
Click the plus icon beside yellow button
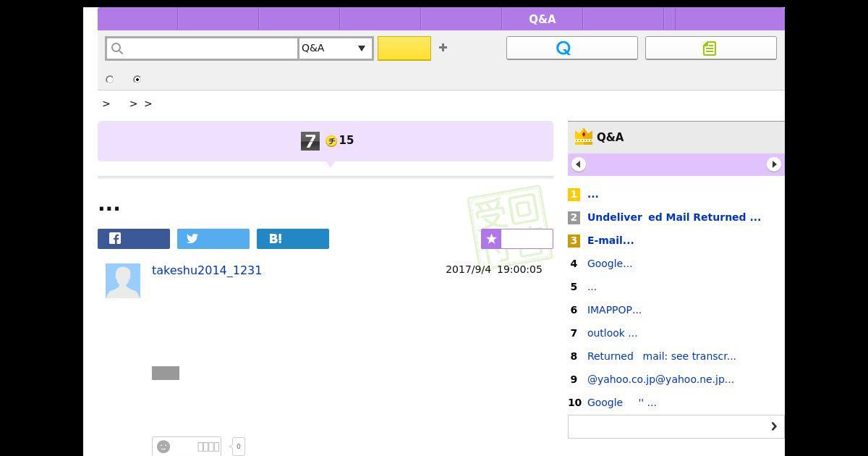[443, 48]
